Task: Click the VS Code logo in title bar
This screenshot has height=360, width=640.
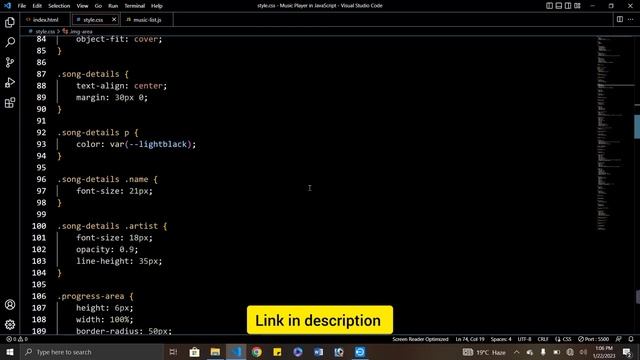Action: click(x=7, y=6)
